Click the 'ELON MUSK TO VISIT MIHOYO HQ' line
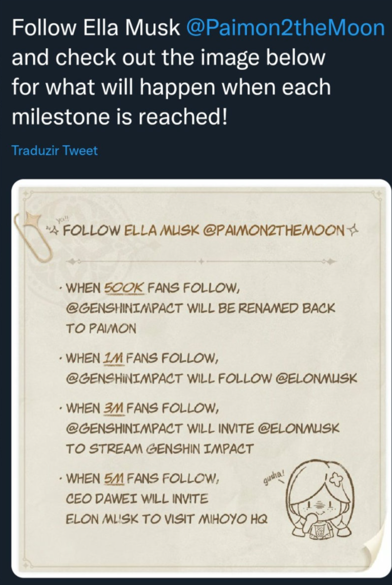 (167, 519)
